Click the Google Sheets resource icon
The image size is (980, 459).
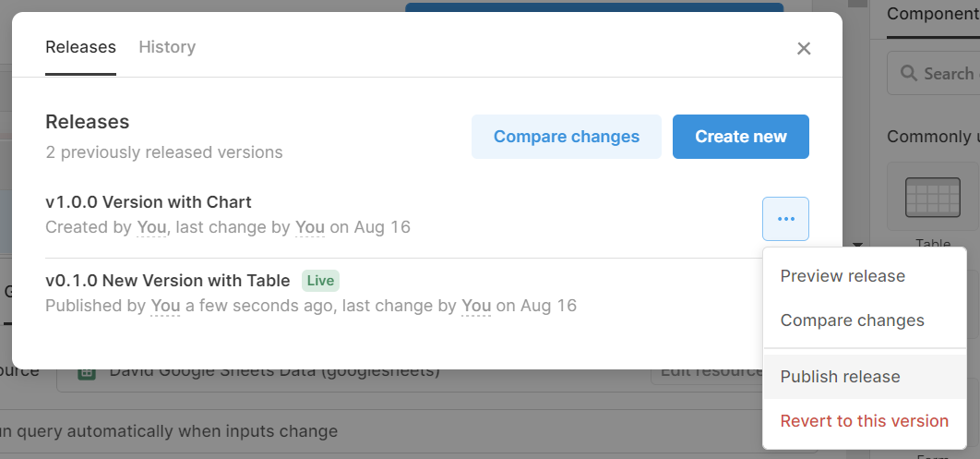coord(86,372)
